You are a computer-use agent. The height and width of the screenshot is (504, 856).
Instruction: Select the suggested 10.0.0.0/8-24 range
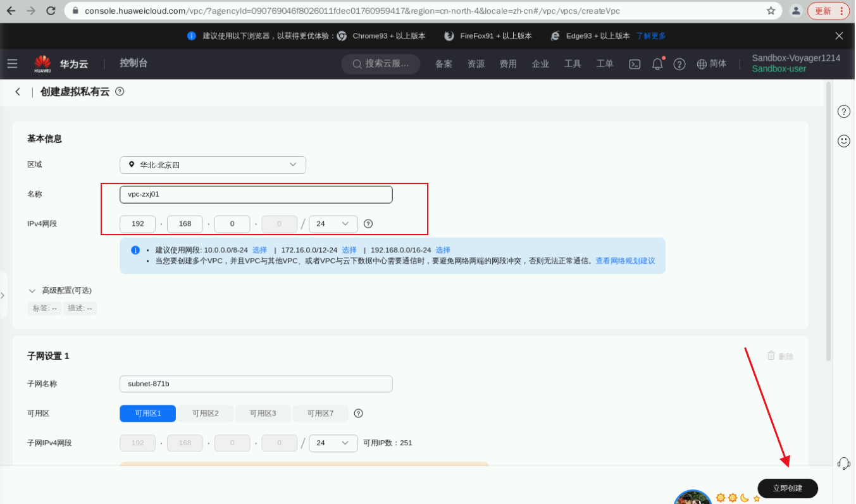point(259,250)
